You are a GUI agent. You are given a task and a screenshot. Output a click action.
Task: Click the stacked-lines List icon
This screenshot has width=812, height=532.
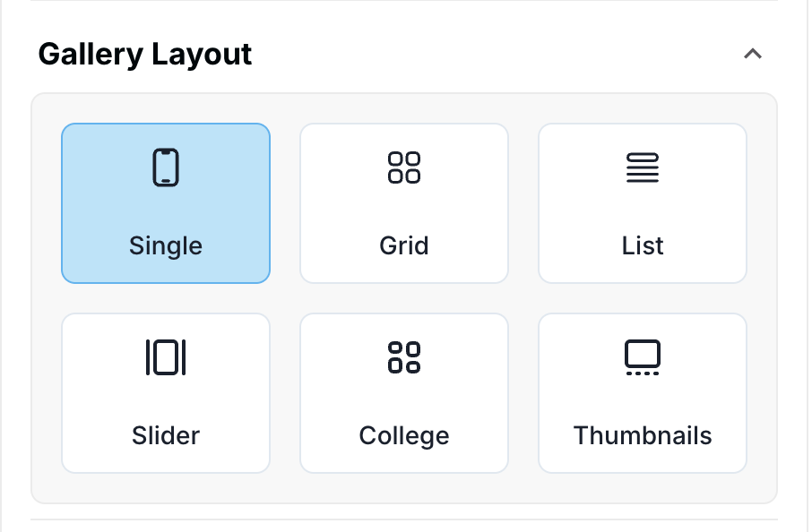643,167
